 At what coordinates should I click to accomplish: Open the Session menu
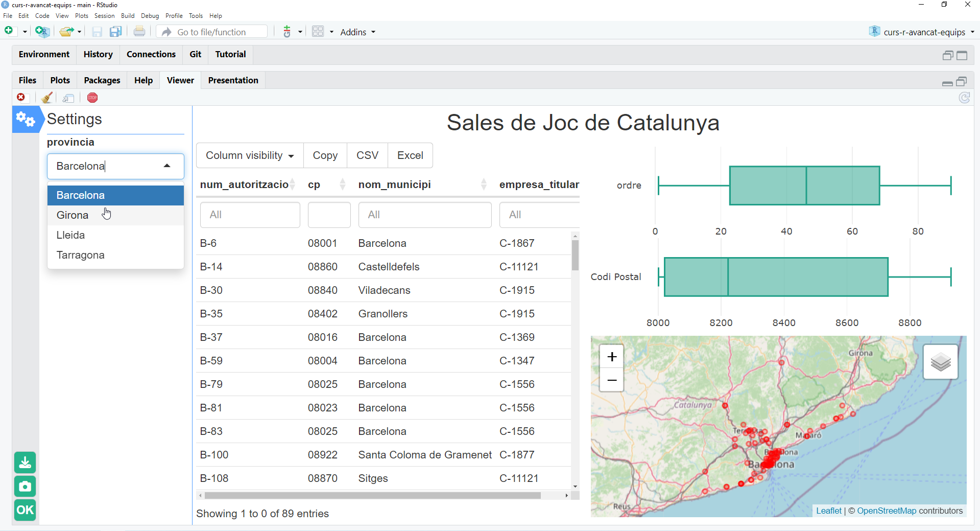(104, 16)
